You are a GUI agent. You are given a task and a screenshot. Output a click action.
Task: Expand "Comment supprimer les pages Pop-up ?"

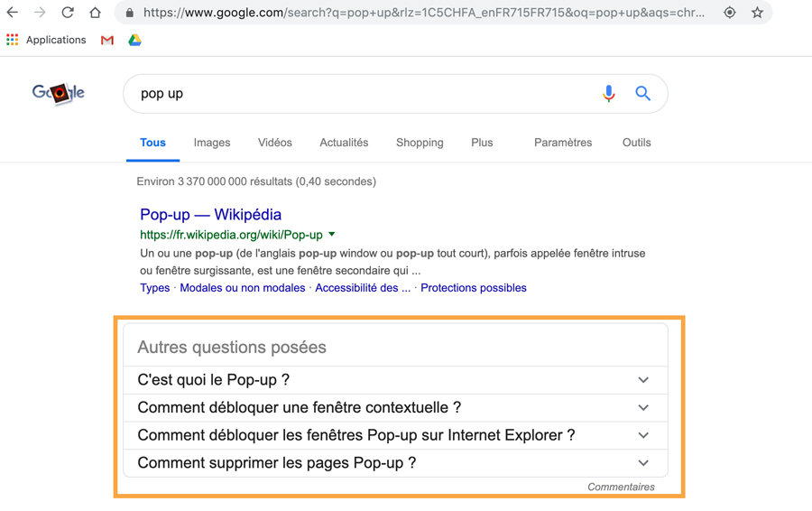coord(395,462)
